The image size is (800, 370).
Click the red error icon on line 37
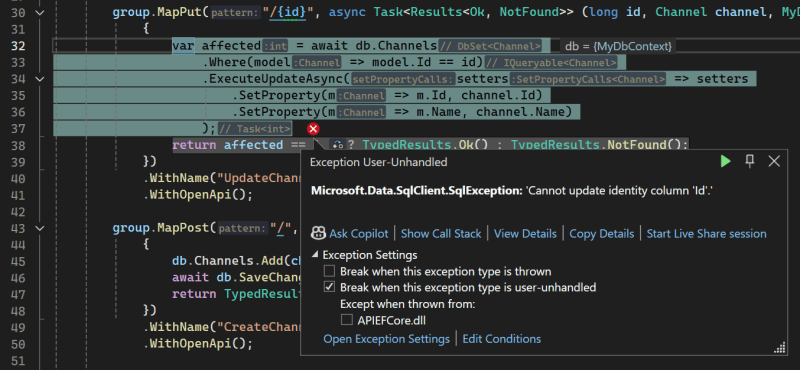pyautogui.click(x=313, y=129)
